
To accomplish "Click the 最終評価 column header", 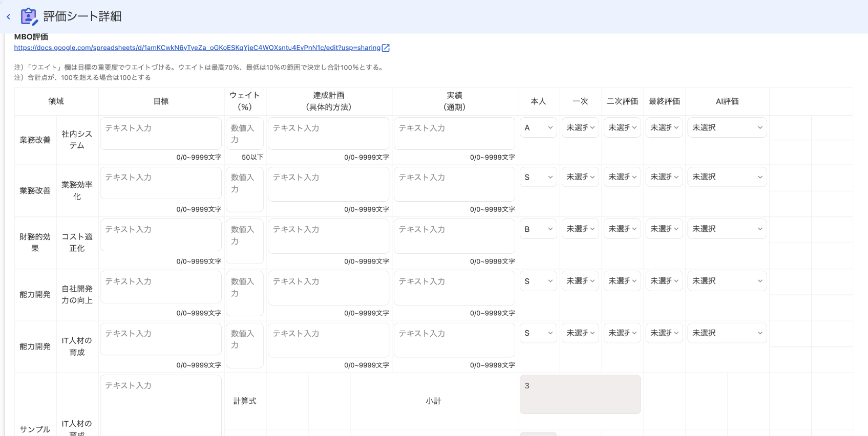I will pos(664,101).
